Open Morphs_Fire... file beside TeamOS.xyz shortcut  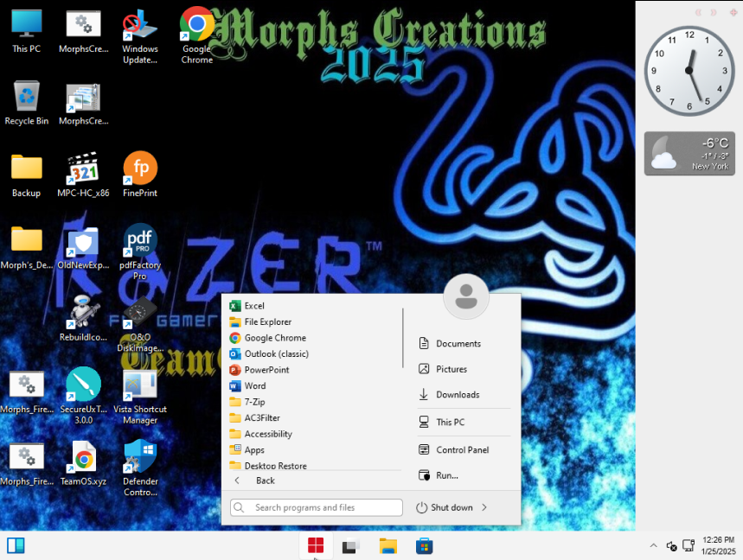point(27,464)
